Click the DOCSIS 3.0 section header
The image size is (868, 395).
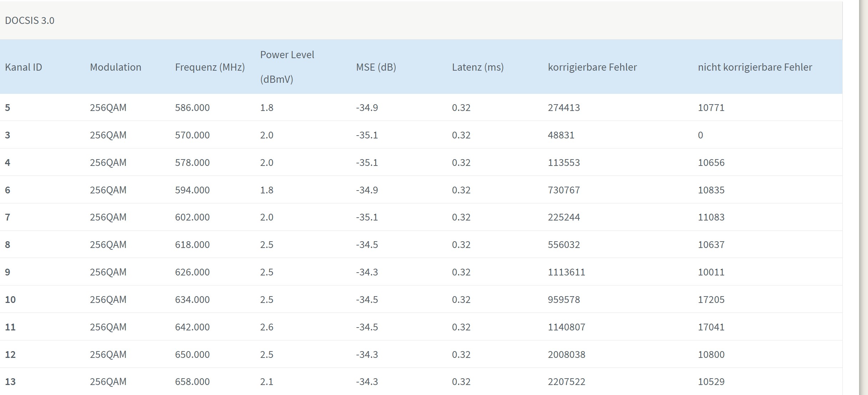point(30,20)
